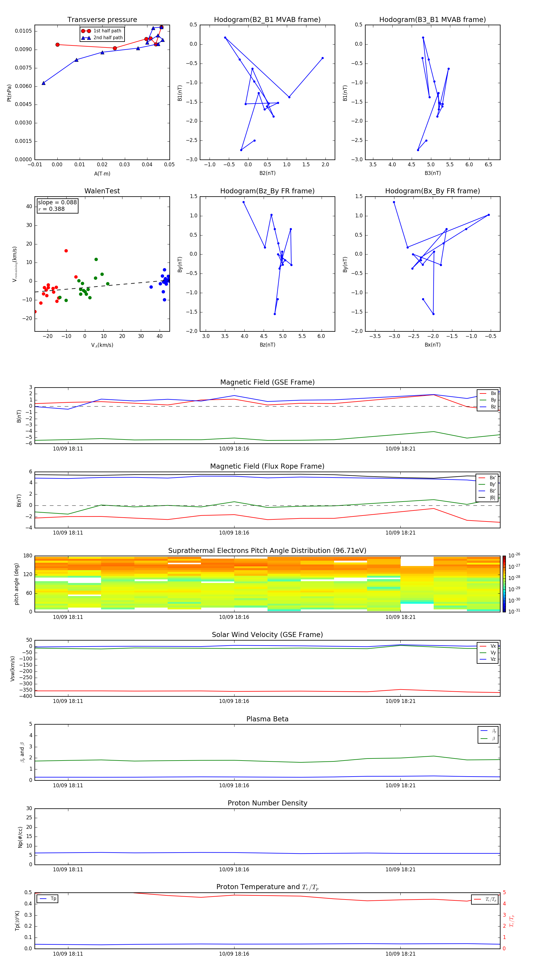
Task: Click the "Np(#/cc)" y-axis label
Action: click(20, 837)
